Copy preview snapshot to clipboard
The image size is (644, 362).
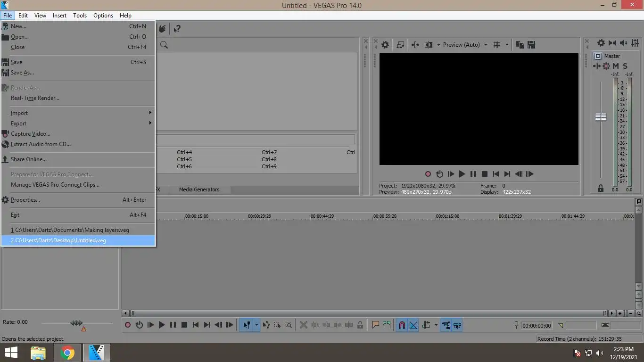point(520,45)
